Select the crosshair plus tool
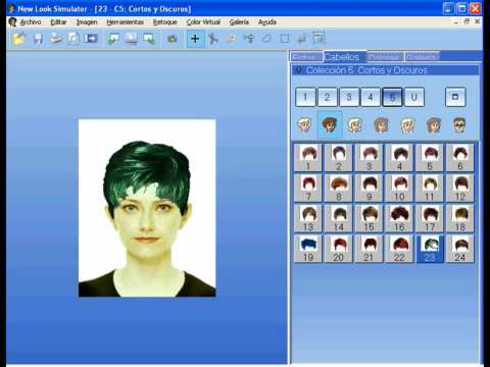 coord(195,39)
